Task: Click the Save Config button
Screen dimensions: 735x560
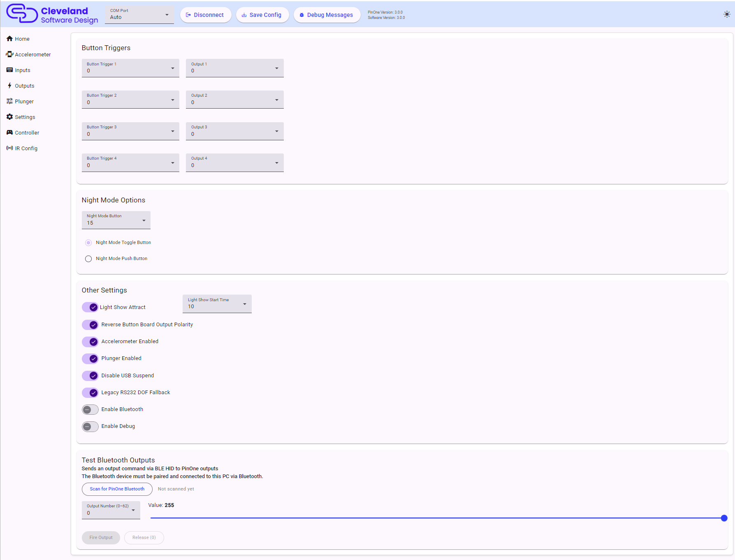Action: click(262, 15)
